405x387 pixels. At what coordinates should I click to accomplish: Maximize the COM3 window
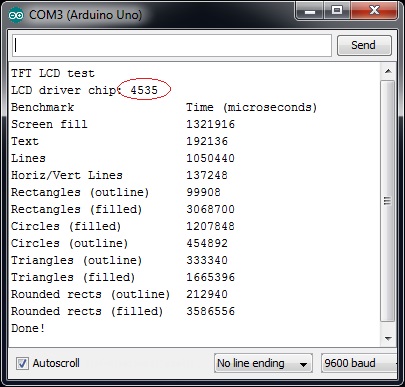tap(337, 11)
